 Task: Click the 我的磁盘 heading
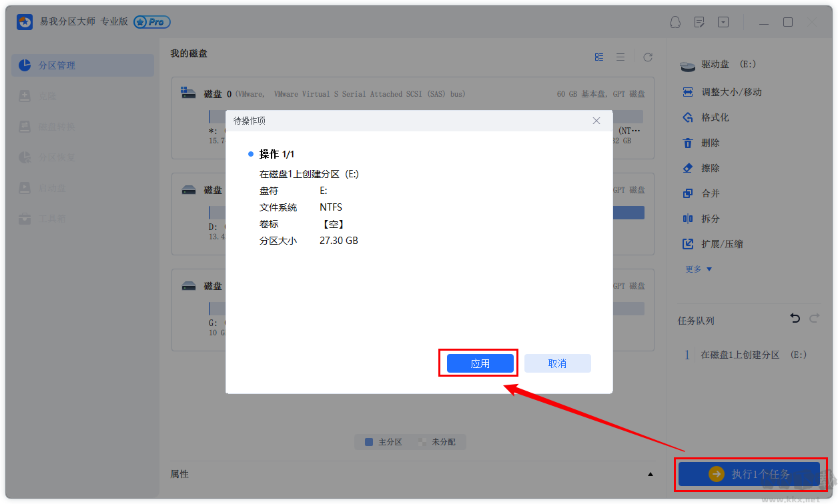[189, 53]
